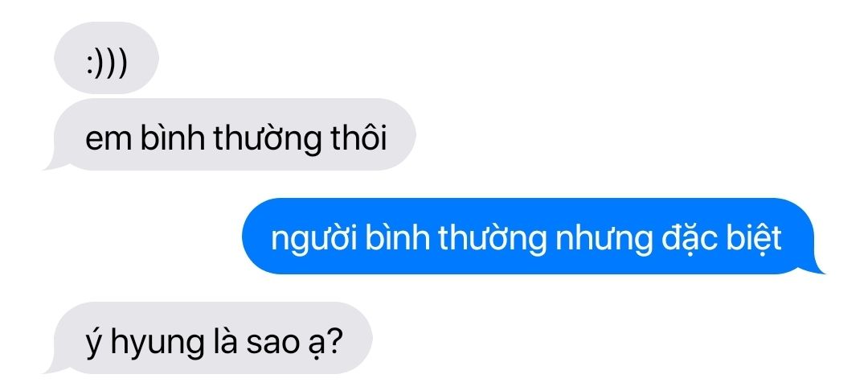Click the word "biệt" in the blue bubble
Image resolution: width=868 pixels, height=391 pixels.
[x=748, y=239]
